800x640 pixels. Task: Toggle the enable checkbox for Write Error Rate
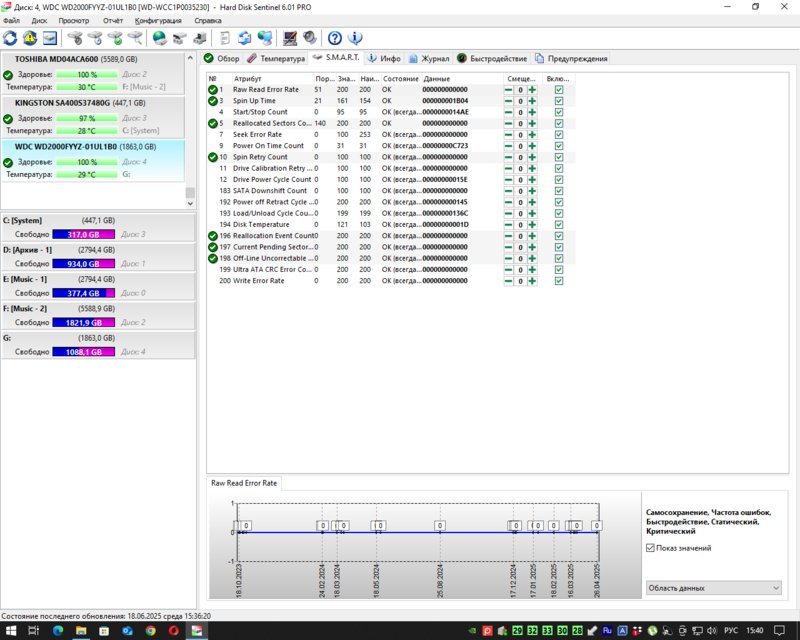[x=559, y=281]
